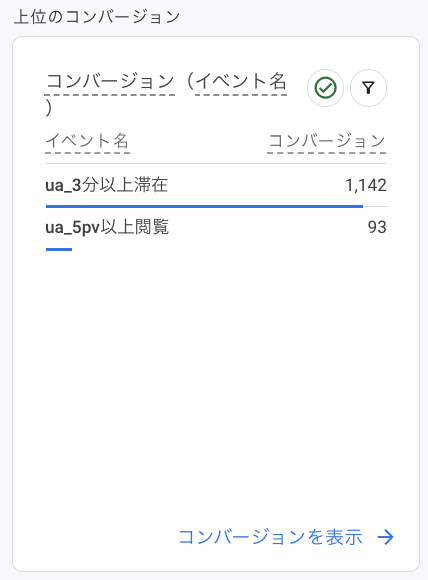The image size is (428, 580).
Task: Open the コンバージョン metric dropdown in card title
Action: 110,81
